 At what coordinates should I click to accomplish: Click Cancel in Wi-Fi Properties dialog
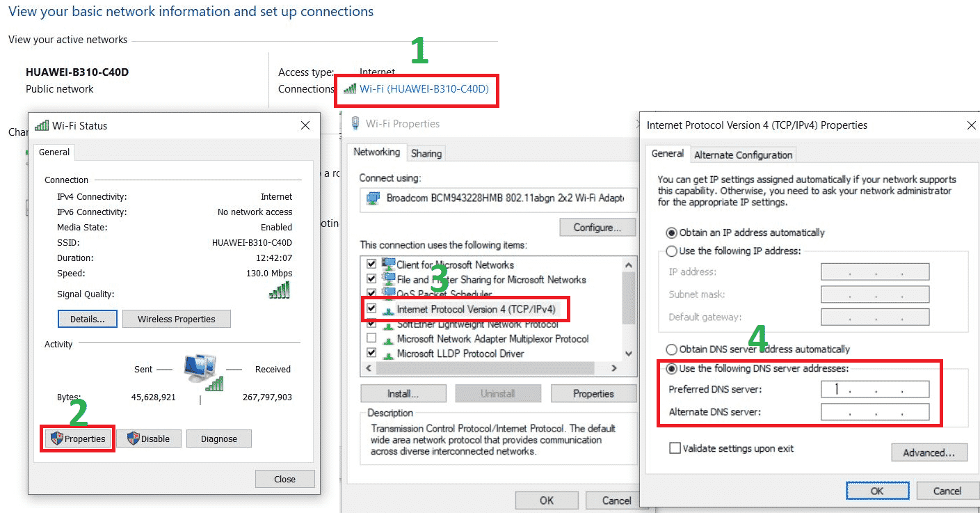616,500
